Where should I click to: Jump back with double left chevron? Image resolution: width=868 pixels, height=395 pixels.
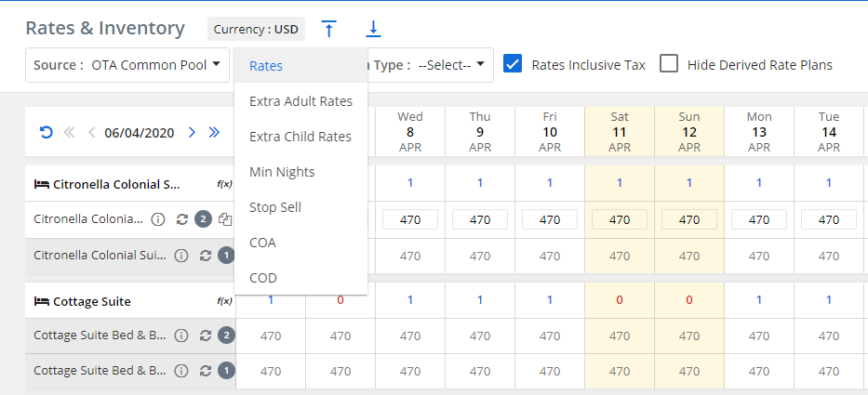coord(69,132)
